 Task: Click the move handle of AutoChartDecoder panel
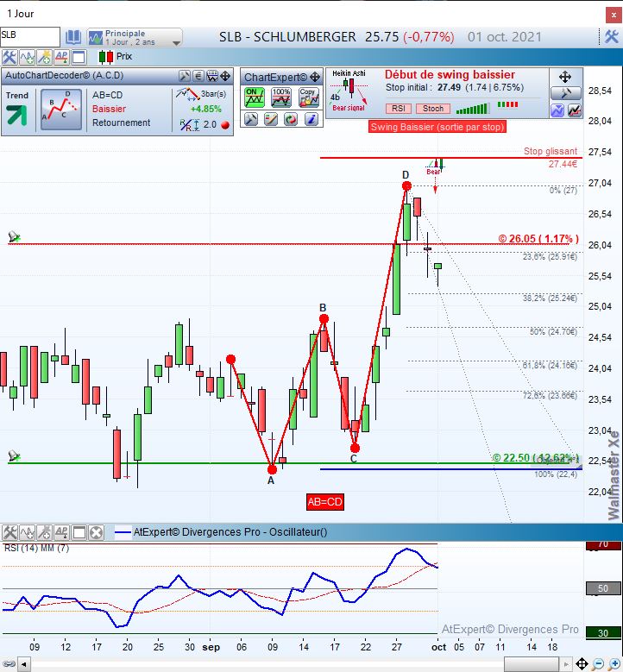pos(225,76)
